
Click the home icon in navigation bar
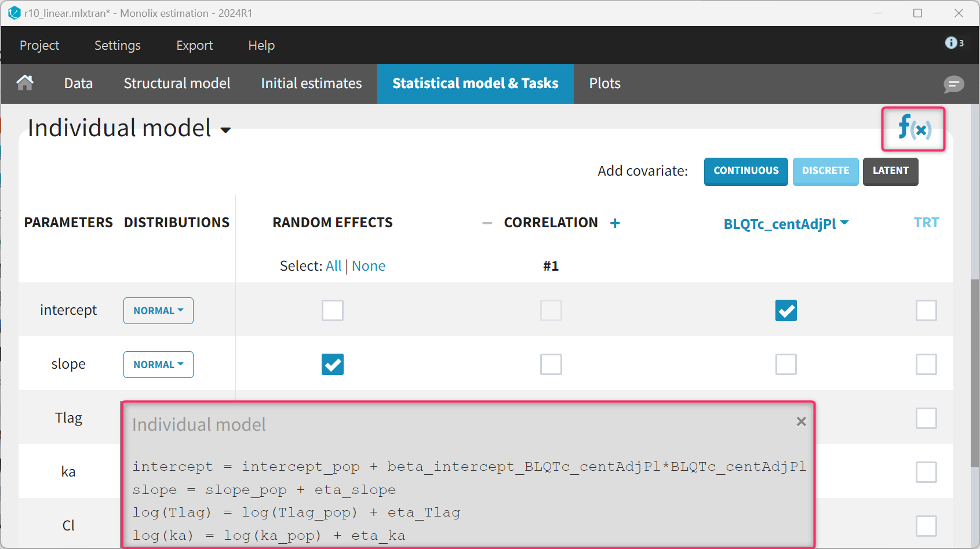[x=25, y=83]
